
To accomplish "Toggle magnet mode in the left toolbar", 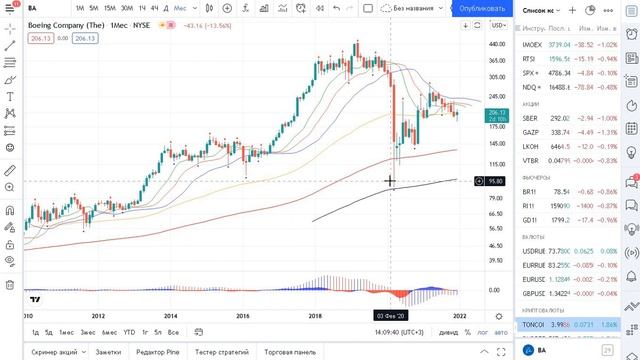I will pos(10,210).
